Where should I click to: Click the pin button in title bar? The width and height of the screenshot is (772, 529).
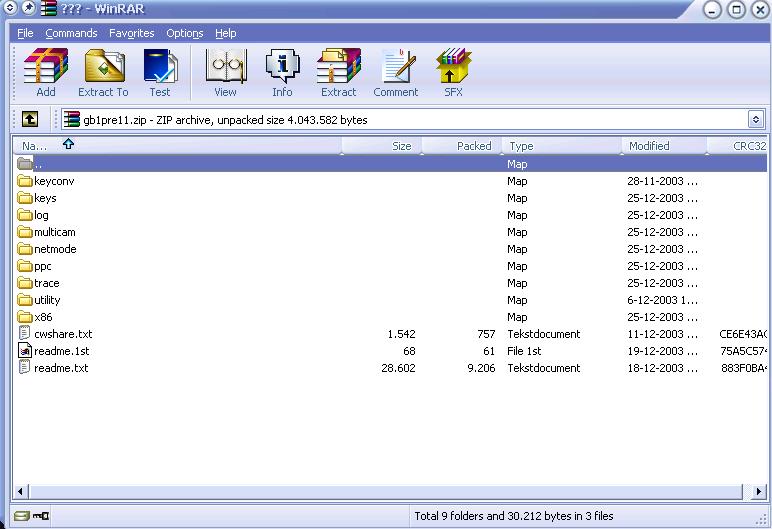point(29,7)
